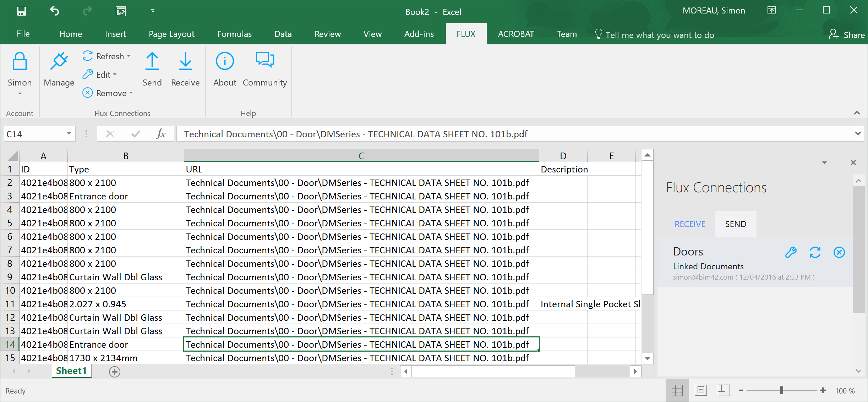Click the Name Box showing C14
Viewport: 868px width, 402px height.
pos(34,134)
